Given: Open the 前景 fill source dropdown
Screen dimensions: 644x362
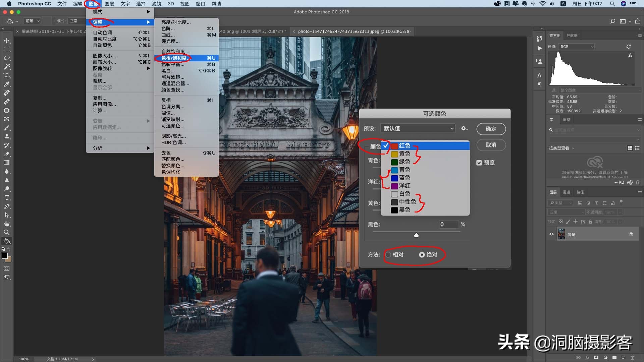Looking at the screenshot, I should (32, 21).
